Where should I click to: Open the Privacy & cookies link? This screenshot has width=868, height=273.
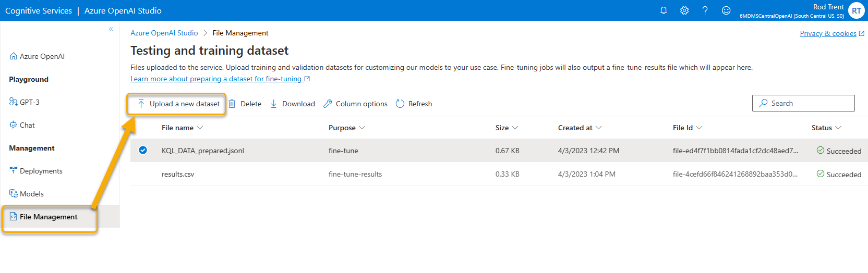coord(832,33)
